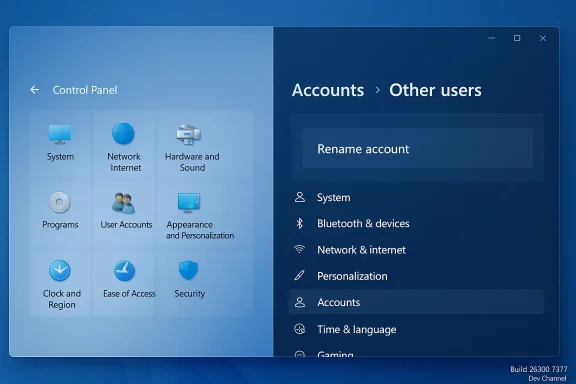576x384 pixels.
Task: Select System in the settings navigation list
Action: pos(416,197)
